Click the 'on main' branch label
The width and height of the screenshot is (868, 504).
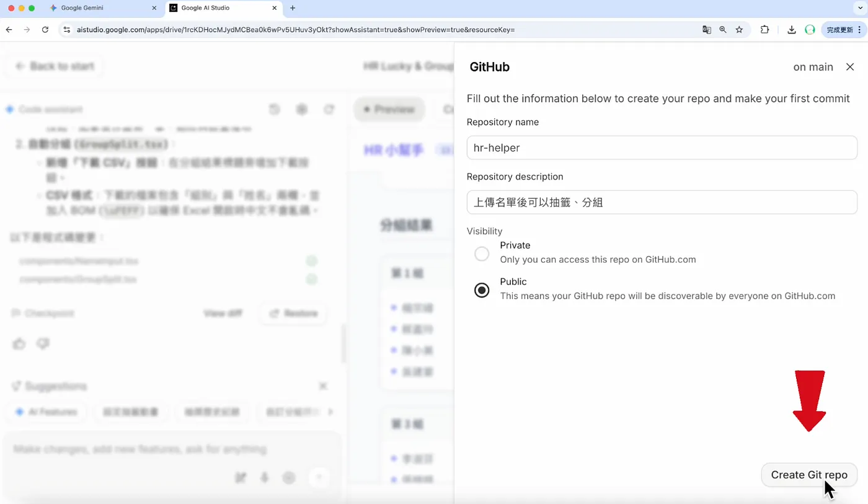click(x=813, y=67)
